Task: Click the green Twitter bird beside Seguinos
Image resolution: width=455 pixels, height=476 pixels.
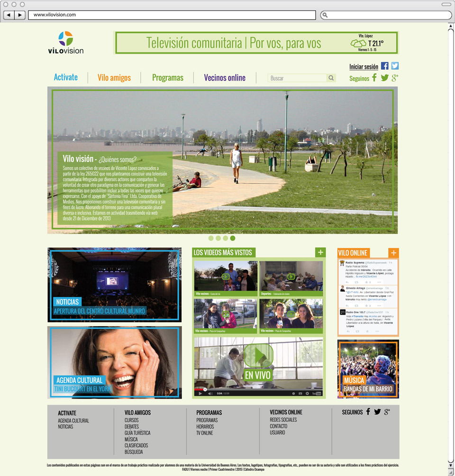Action: (x=384, y=78)
